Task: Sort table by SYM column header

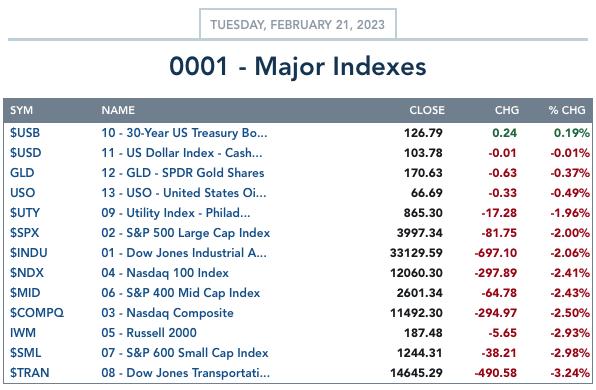Action: 21,110
